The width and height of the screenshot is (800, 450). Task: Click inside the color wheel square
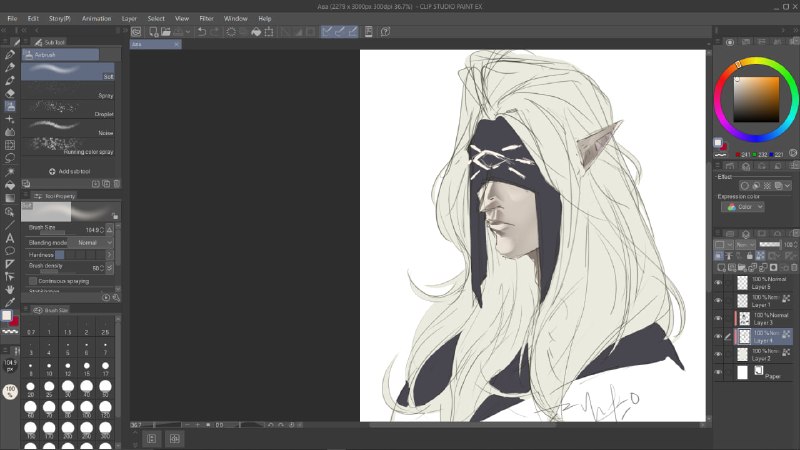pyautogui.click(x=756, y=99)
